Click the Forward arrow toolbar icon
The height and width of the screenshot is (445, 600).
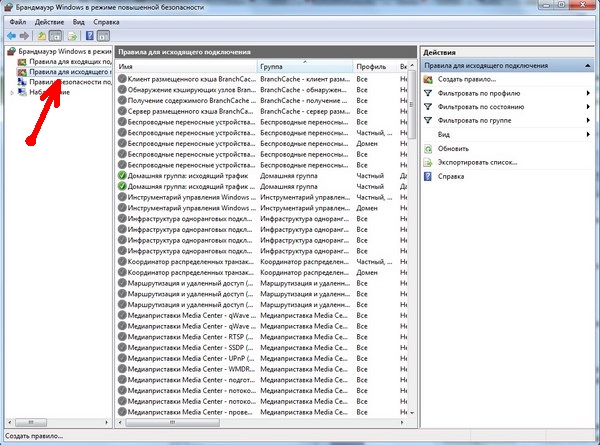pos(24,36)
